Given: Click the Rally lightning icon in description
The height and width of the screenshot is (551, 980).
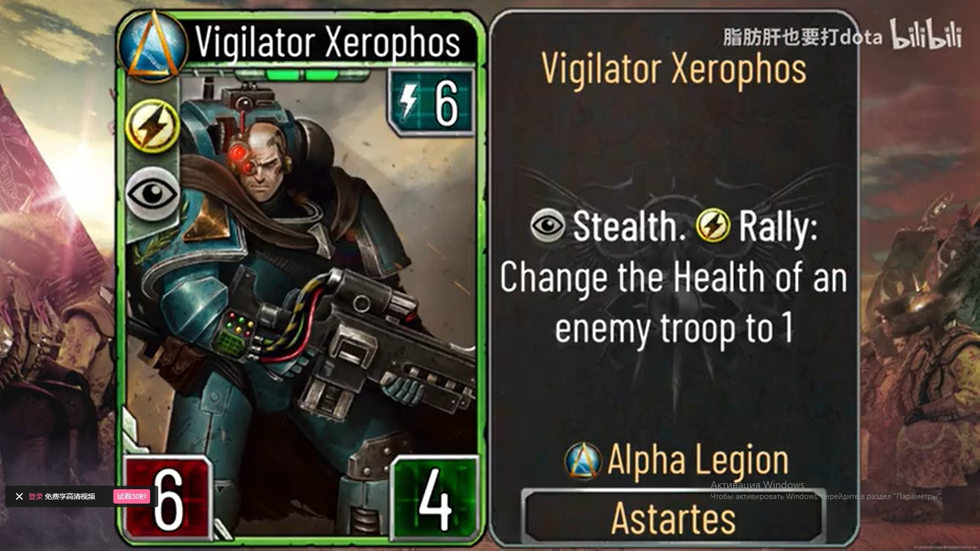Looking at the screenshot, I should click(713, 226).
